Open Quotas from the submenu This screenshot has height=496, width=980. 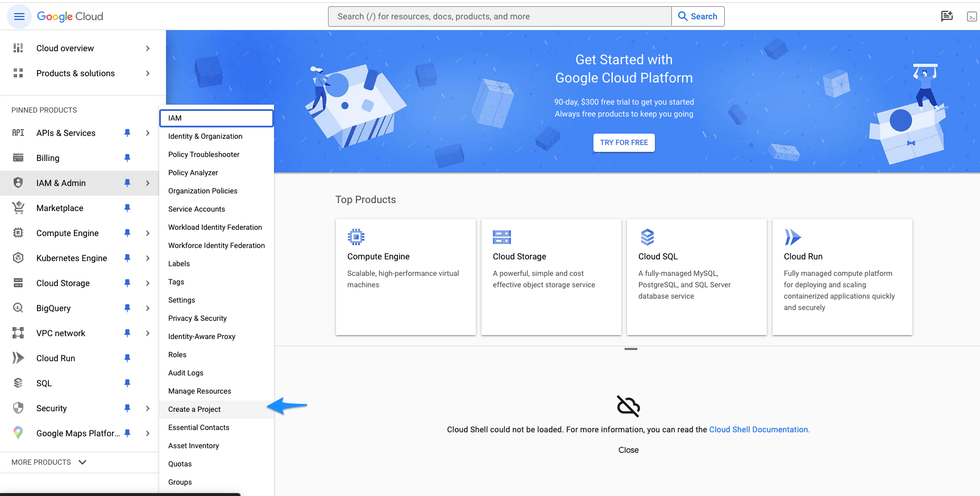216,464
